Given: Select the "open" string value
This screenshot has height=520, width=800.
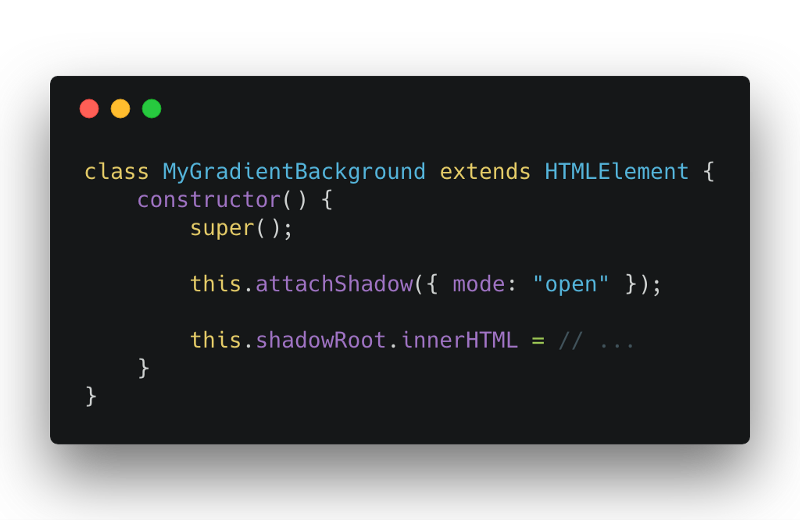Looking at the screenshot, I should 570,284.
